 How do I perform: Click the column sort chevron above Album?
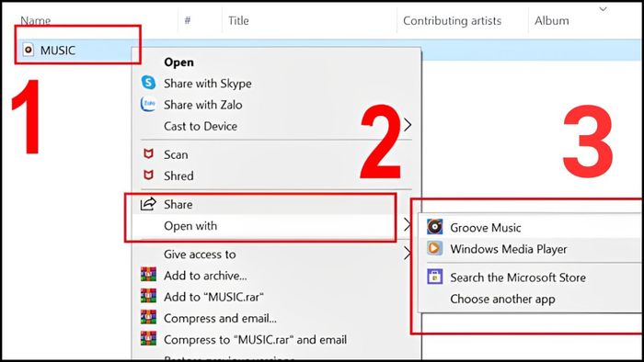click(603, 9)
